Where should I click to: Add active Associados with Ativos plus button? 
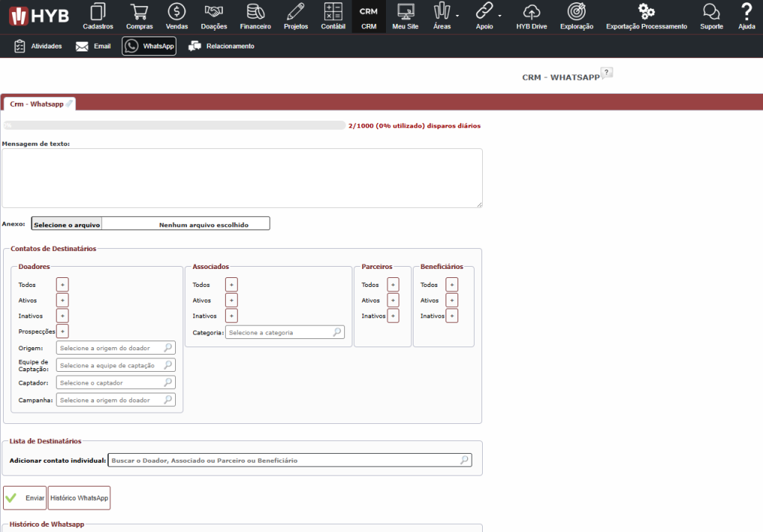pos(232,300)
